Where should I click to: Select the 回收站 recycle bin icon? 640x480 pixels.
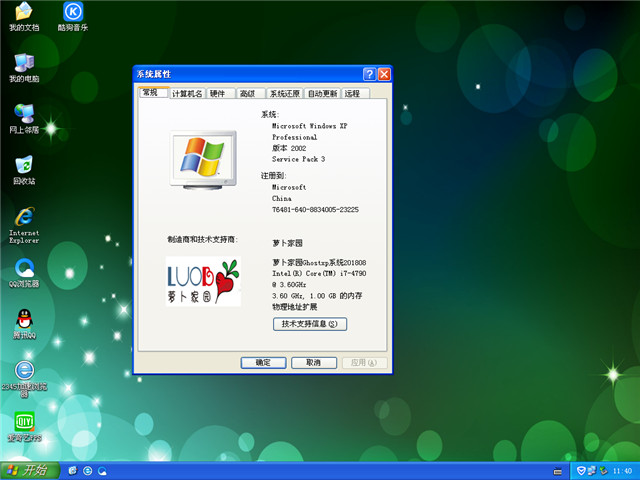point(24,170)
